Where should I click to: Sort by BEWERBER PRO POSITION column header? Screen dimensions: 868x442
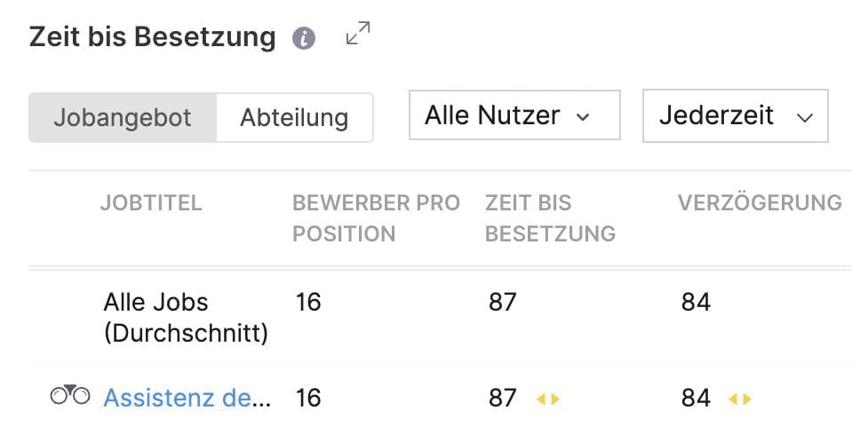click(376, 218)
